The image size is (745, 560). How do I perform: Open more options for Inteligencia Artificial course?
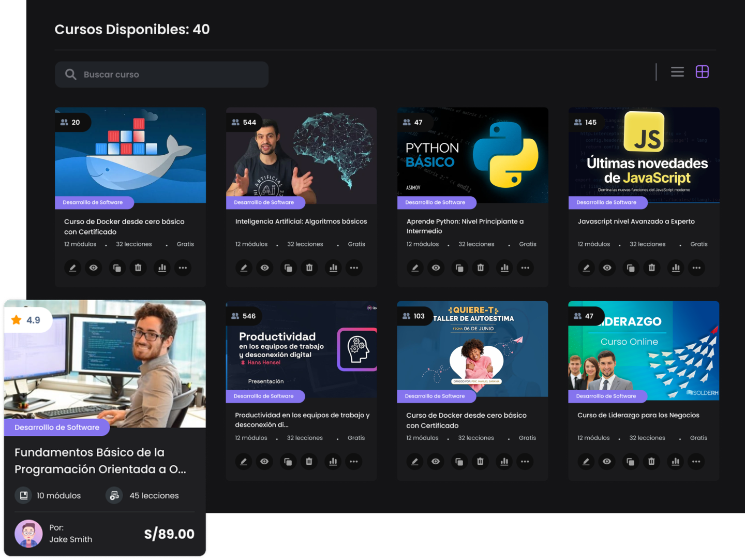click(x=354, y=268)
